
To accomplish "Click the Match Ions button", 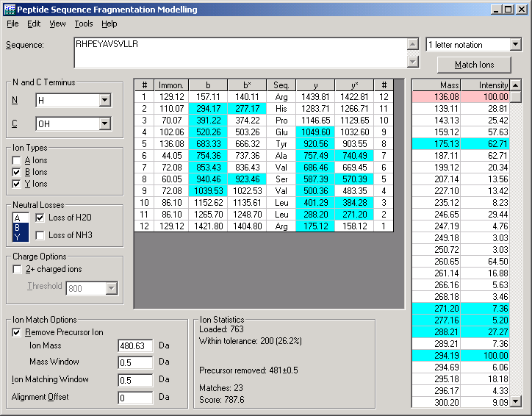I will [474, 65].
